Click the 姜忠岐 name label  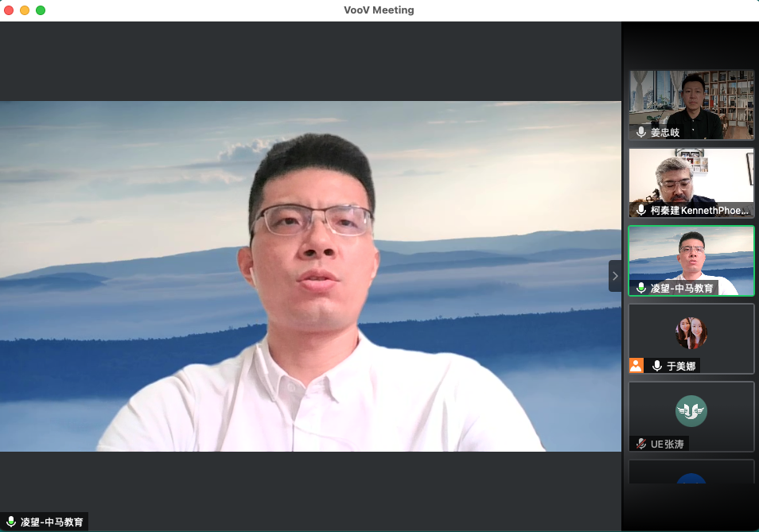pos(665,132)
